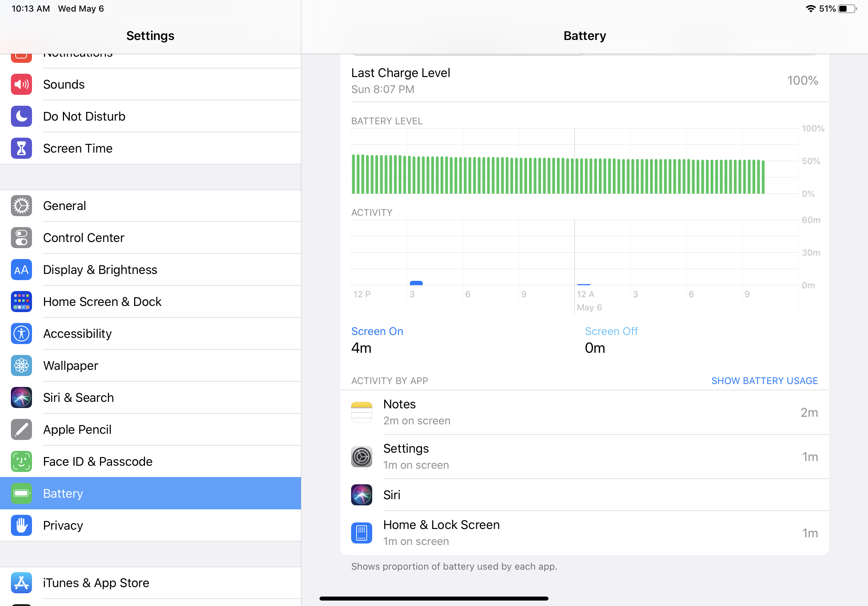
Task: Tap the battery status icon in status bar
Action: pyautogui.click(x=847, y=9)
